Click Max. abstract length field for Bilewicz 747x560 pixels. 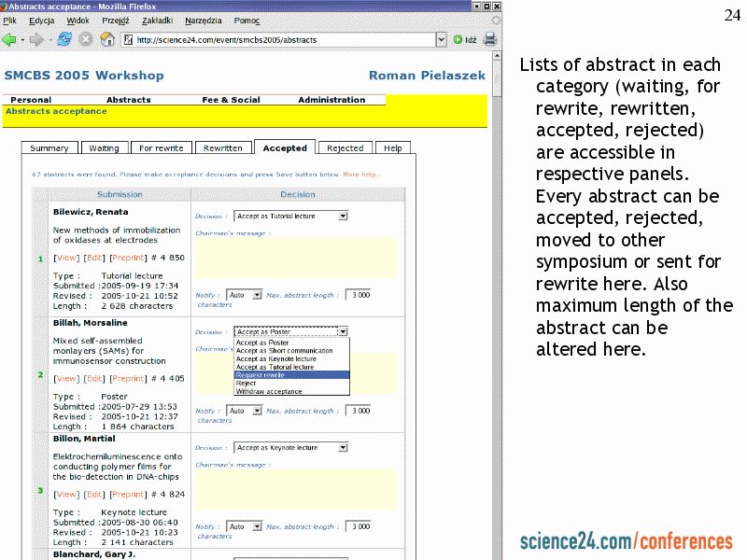click(x=358, y=295)
